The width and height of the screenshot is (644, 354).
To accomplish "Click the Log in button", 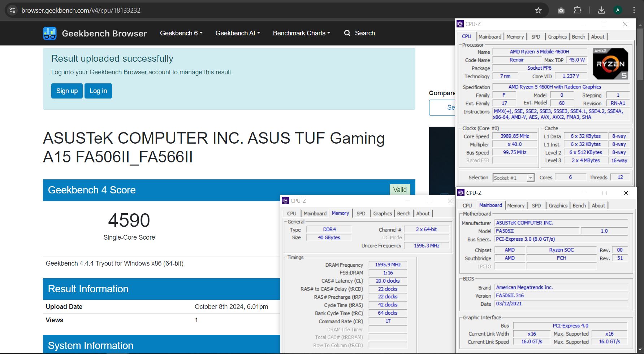I will 98,91.
